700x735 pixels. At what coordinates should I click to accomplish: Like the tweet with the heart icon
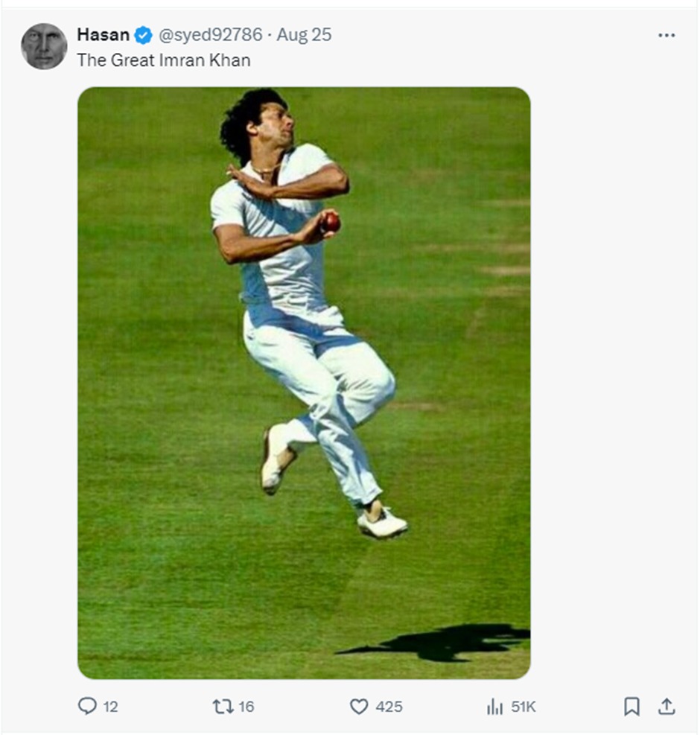[x=359, y=706]
